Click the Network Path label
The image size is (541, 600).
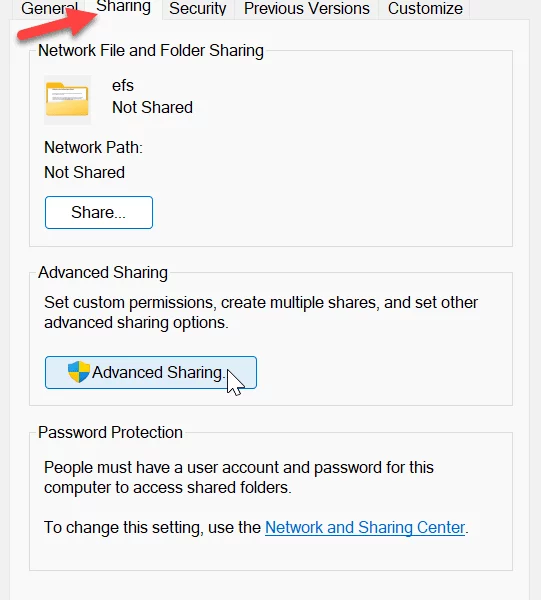(x=93, y=147)
